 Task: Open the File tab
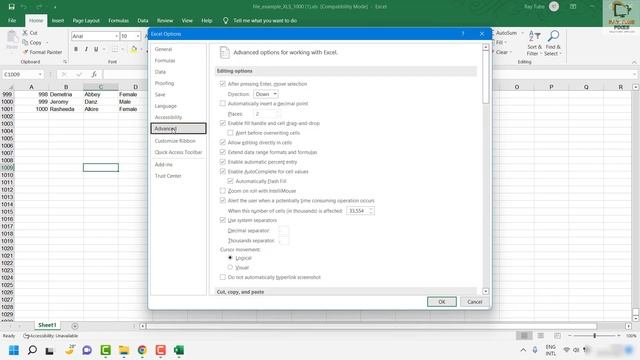tap(12, 20)
